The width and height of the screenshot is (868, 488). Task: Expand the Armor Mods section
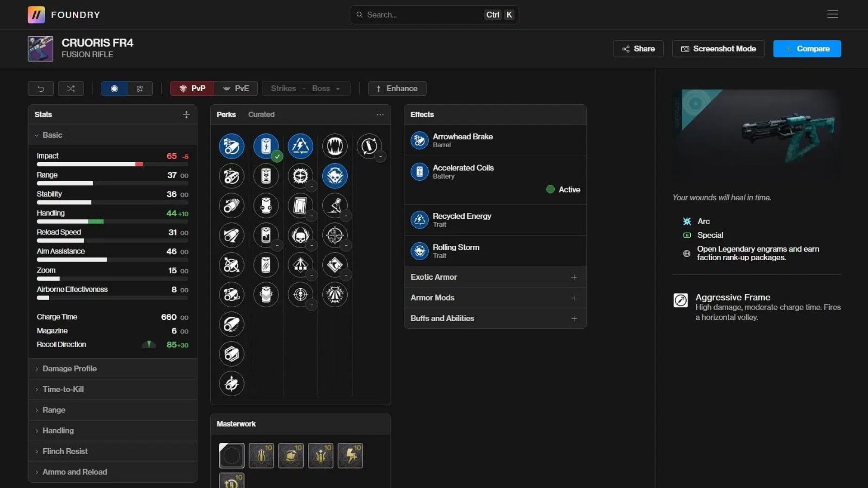[x=495, y=298]
